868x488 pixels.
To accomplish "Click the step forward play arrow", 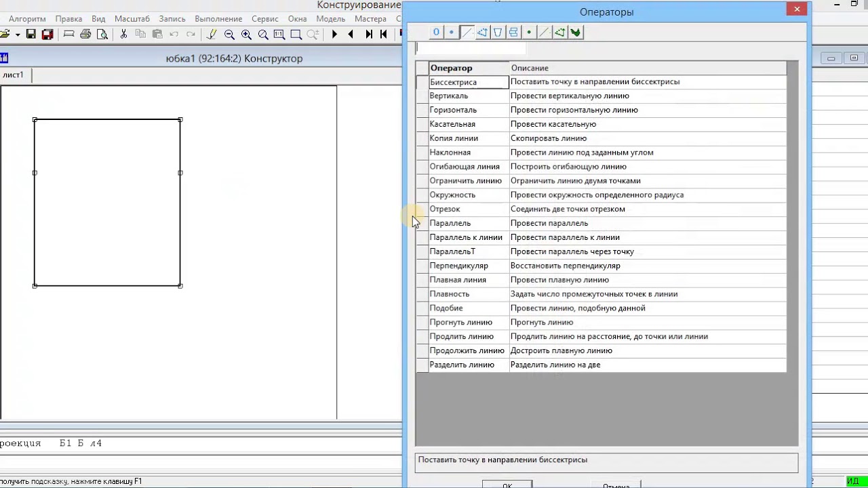I will 334,34.
